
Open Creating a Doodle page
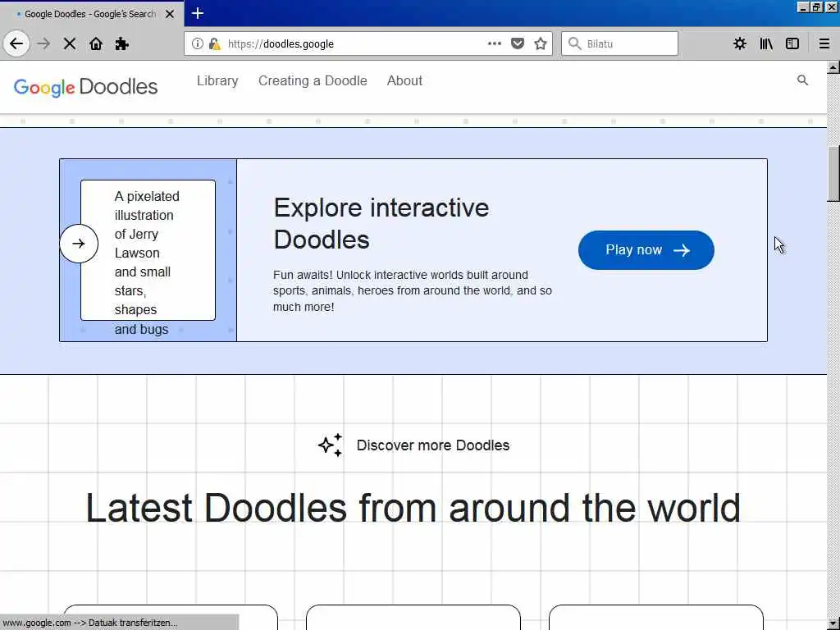pyautogui.click(x=313, y=81)
